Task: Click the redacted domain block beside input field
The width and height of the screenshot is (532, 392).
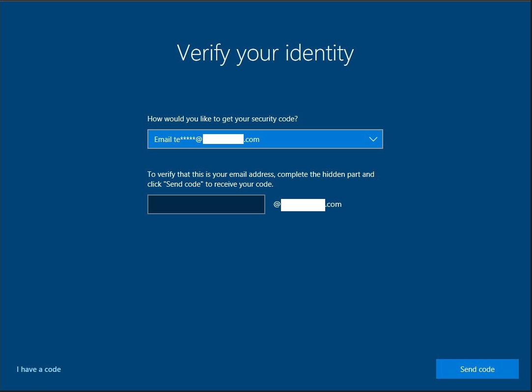Action: (303, 204)
